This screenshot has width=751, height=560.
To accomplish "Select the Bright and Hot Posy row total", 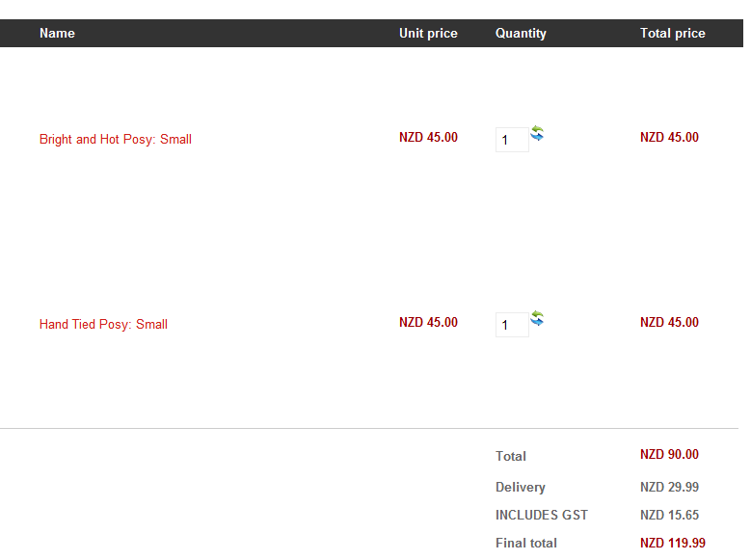I will (x=669, y=137).
